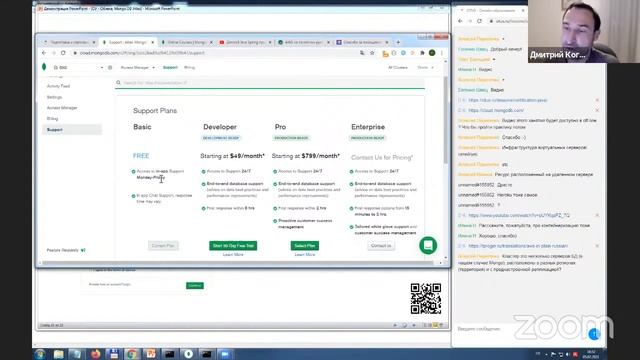Screen dimensions: 640x360
Task: Open the cloud.mongodb.com link in chat
Action: pyautogui.click(x=496, y=110)
